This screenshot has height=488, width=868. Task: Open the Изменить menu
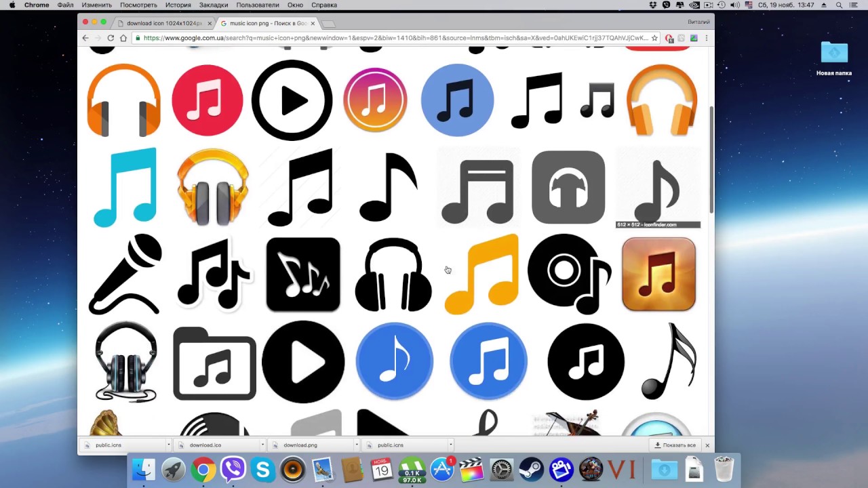[96, 5]
